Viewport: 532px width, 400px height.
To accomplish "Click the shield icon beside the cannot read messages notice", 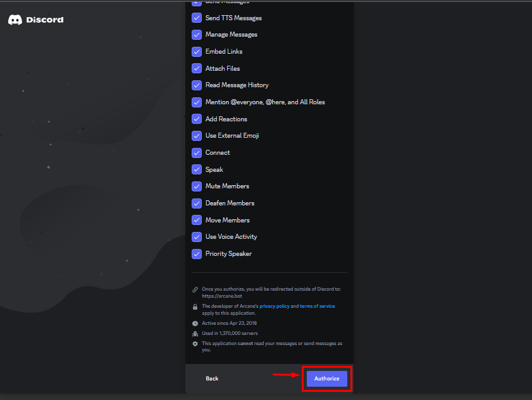I will point(195,344).
